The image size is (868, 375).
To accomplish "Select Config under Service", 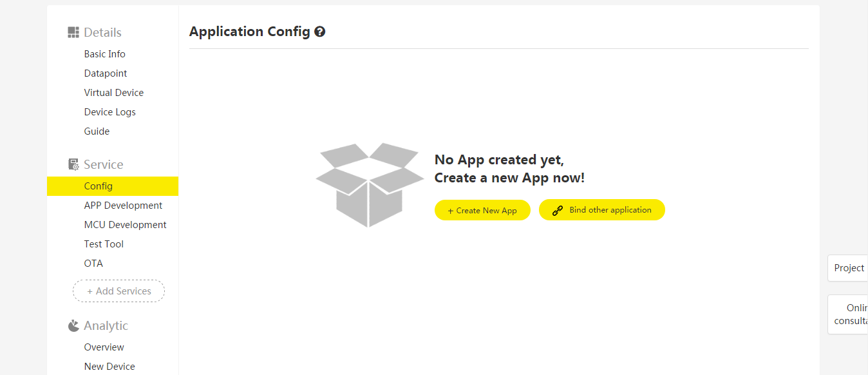I will point(98,186).
